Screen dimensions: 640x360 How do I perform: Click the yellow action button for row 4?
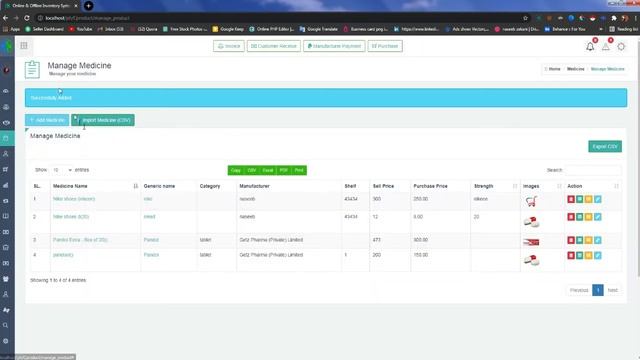pos(589,256)
